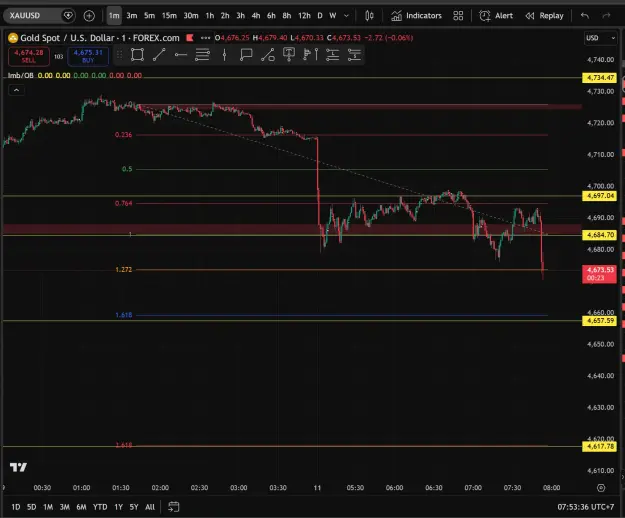This screenshot has height=518, width=625.
Task: Click the Gold Spot / U.S. Dollar title
Action: 67,38
